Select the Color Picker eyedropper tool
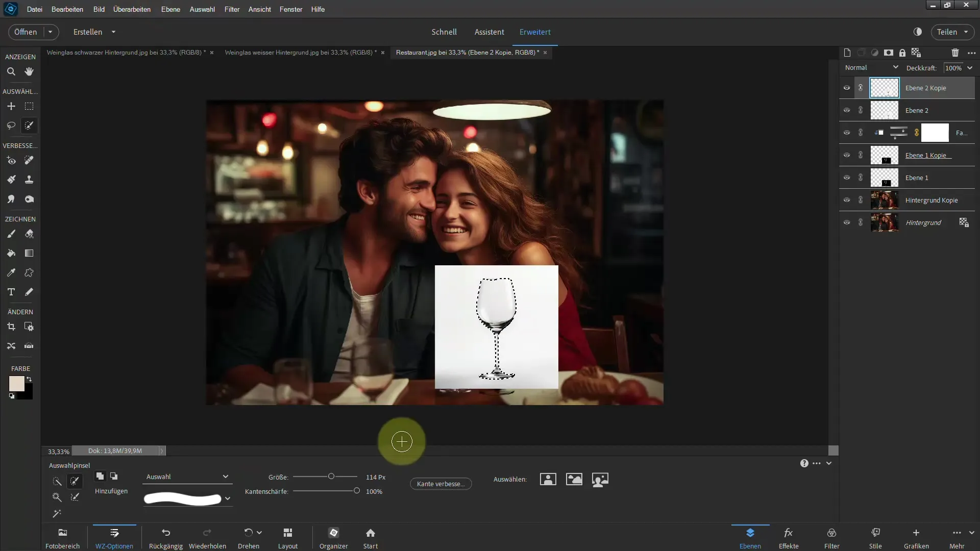Image resolution: width=980 pixels, height=551 pixels. (x=11, y=272)
